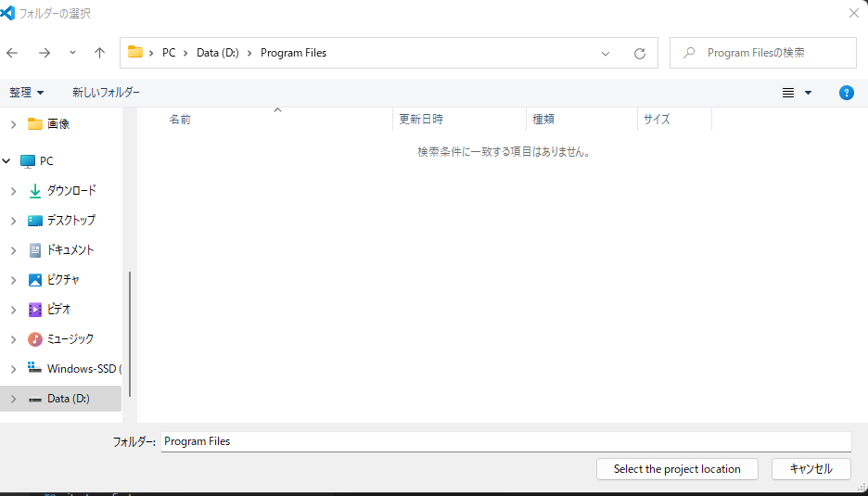Expand the Data (D:) tree node
The image size is (868, 496).
(x=13, y=399)
